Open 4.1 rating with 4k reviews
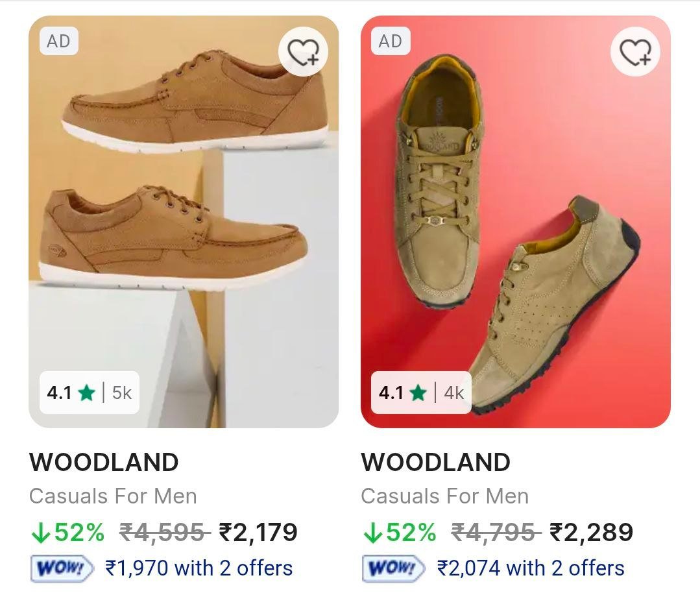Image resolution: width=700 pixels, height=593 pixels. [x=422, y=393]
